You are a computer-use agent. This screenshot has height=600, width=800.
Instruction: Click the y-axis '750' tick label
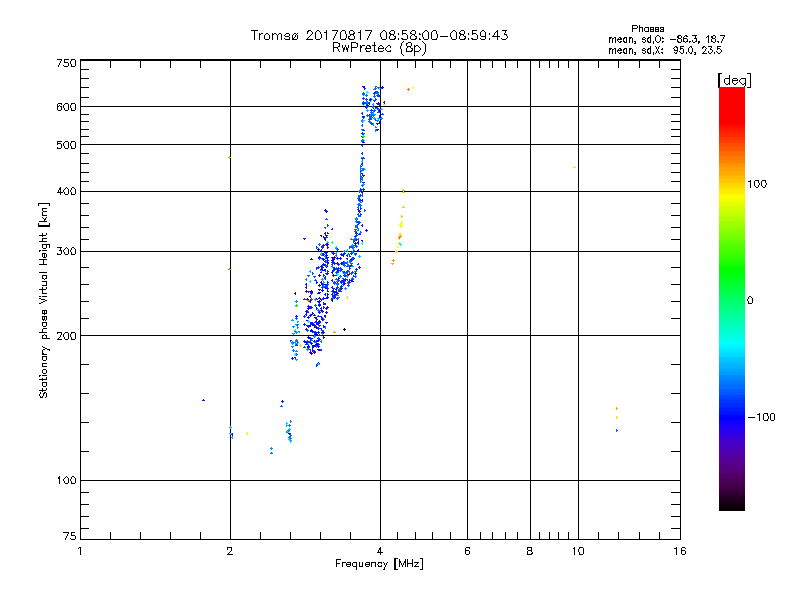67,63
